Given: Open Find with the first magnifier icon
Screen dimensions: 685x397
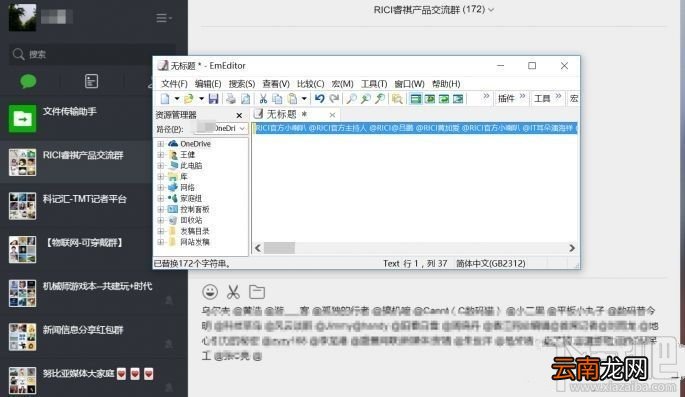Looking at the screenshot, I should click(351, 99).
